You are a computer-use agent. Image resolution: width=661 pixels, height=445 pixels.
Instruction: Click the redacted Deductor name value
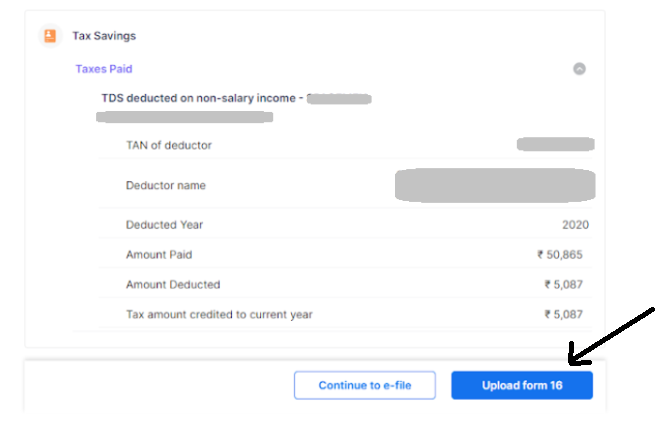tap(495, 185)
